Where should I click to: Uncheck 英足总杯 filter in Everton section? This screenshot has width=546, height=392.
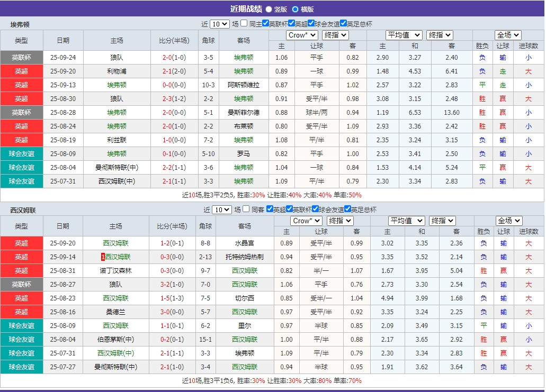pyautogui.click(x=344, y=23)
